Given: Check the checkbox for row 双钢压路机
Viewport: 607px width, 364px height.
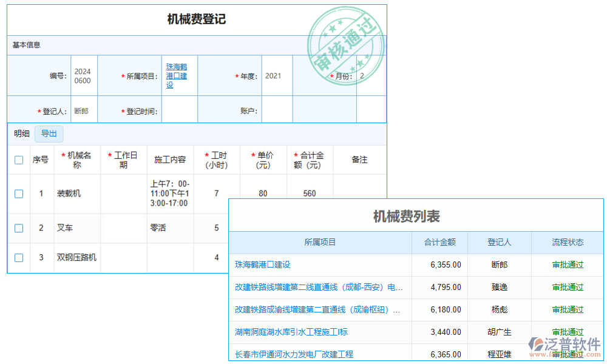Looking at the screenshot, I should [18, 257].
